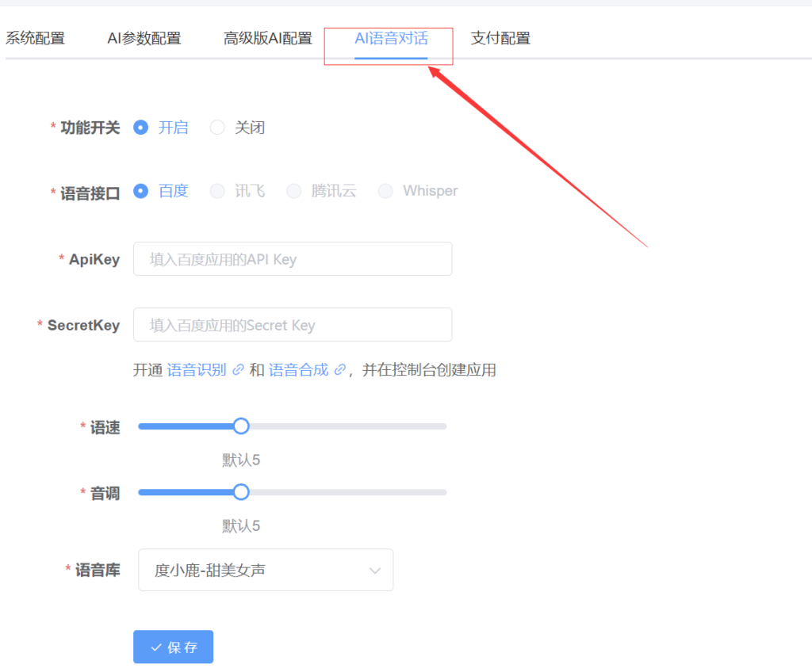Image resolution: width=812 pixels, height=672 pixels.
Task: 点击 语音识别 旁的链接图标
Action: tap(236, 369)
